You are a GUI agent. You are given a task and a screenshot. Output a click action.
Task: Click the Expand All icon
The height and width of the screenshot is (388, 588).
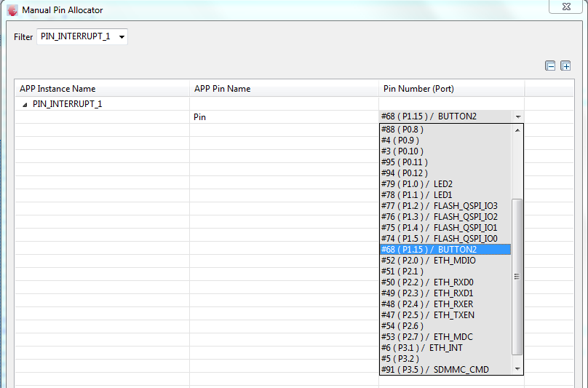point(565,66)
